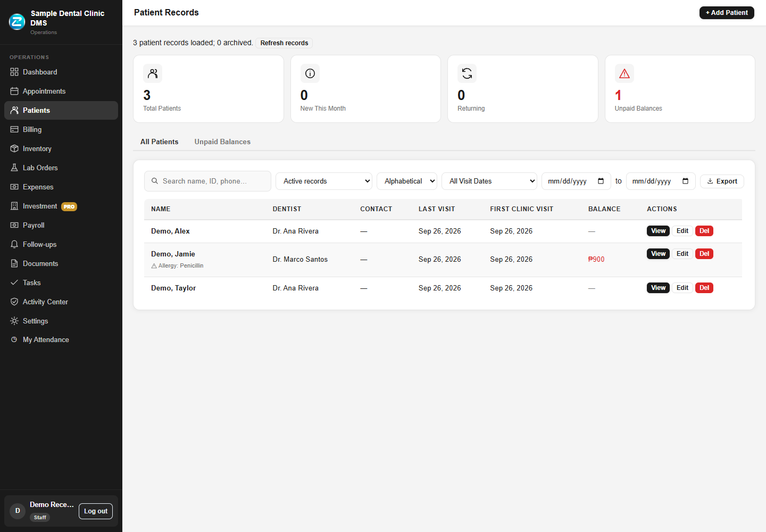Open the Alphabetical sort dropdown

[407, 181]
